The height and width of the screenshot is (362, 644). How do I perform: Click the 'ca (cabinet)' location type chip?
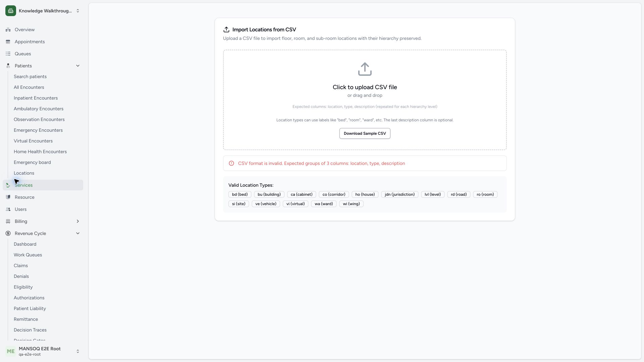point(302,194)
